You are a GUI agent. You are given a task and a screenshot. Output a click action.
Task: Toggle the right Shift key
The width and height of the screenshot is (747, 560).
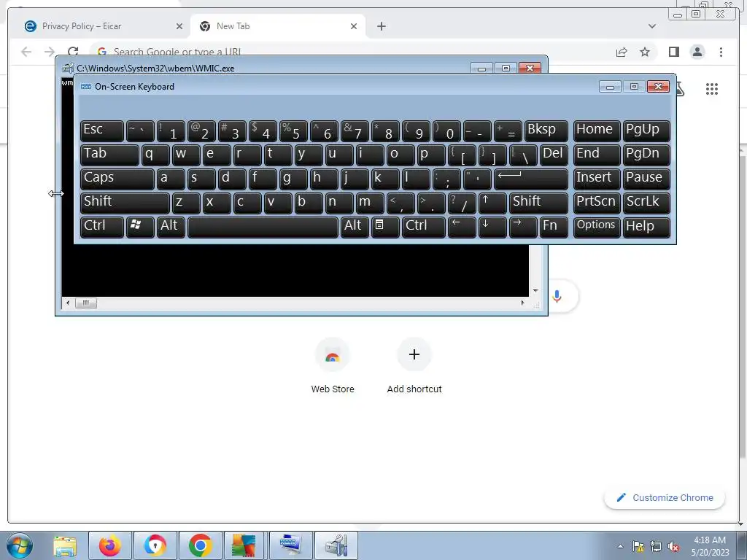[x=538, y=203]
